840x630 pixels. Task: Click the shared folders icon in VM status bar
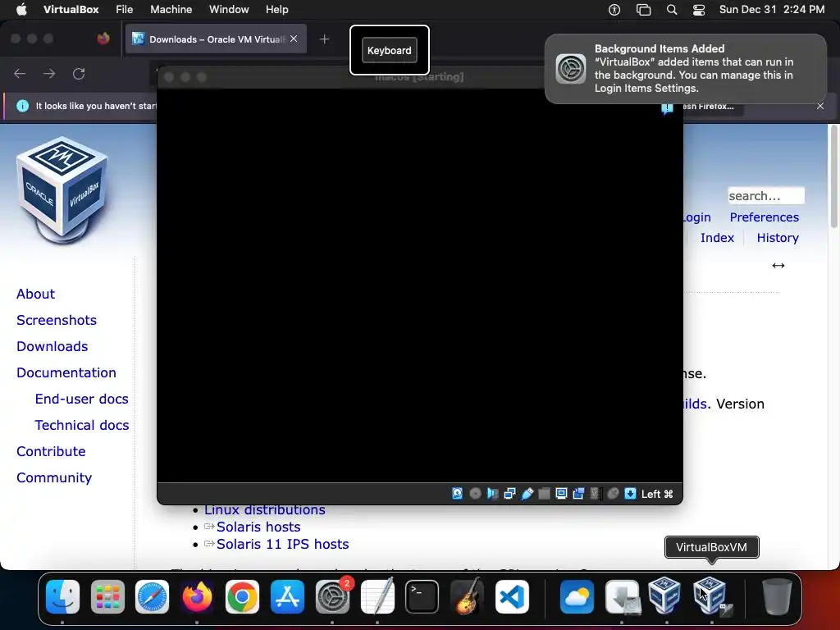545,493
